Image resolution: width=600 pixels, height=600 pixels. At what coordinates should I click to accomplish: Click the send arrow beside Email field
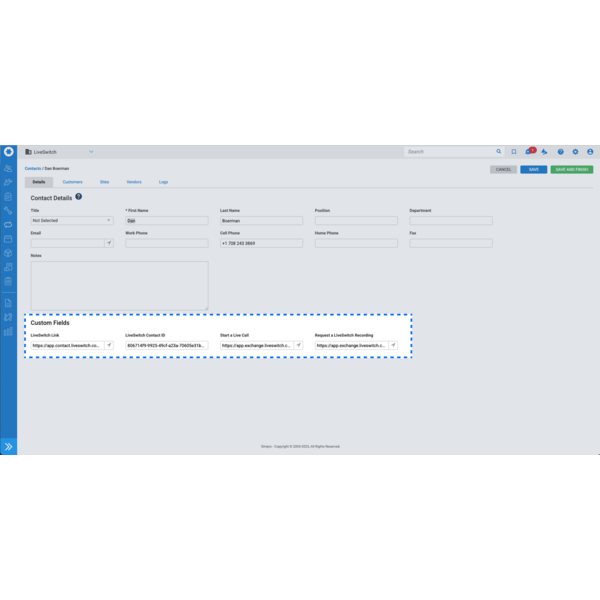pyautogui.click(x=109, y=243)
